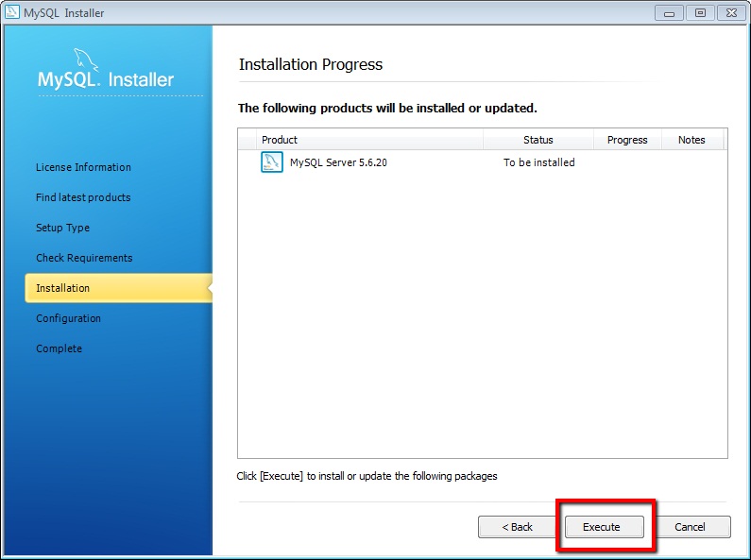Close the MySQL Installer window
The height and width of the screenshot is (560, 751).
[731, 13]
